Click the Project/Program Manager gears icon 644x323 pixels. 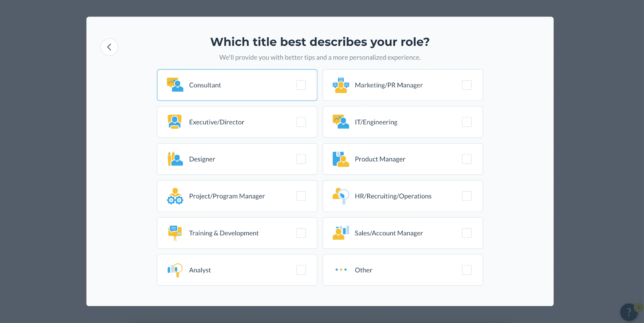(175, 196)
